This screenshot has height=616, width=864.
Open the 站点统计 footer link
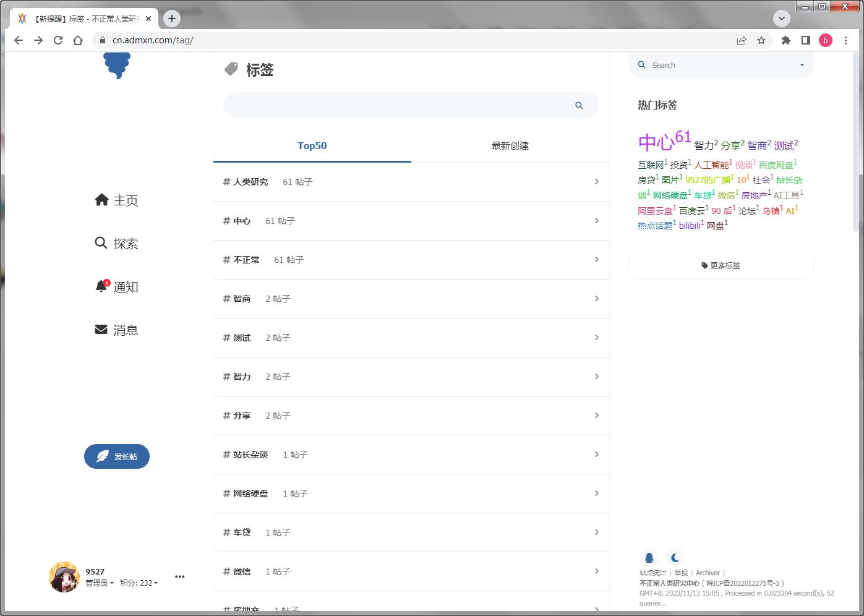[x=652, y=573]
